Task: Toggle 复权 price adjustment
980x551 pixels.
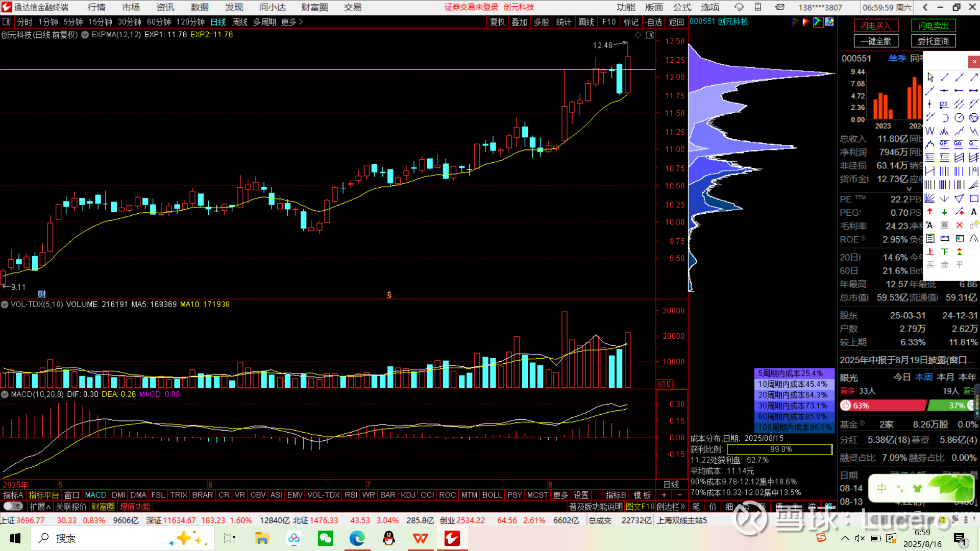Action: (498, 22)
